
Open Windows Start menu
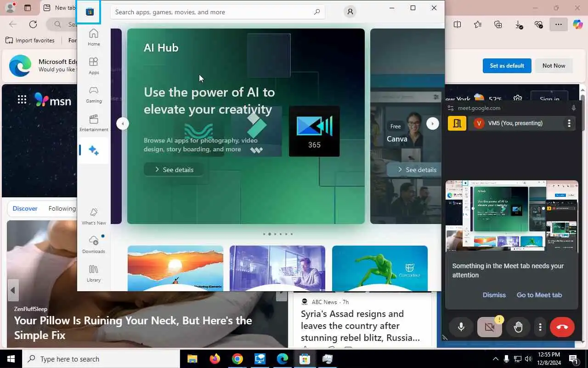coord(11,359)
